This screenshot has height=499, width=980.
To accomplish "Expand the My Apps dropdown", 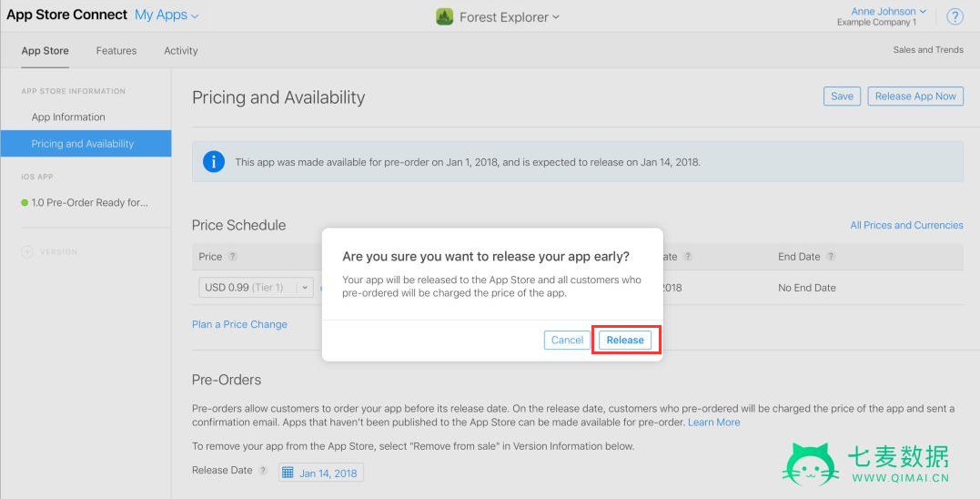I will 167,15.
